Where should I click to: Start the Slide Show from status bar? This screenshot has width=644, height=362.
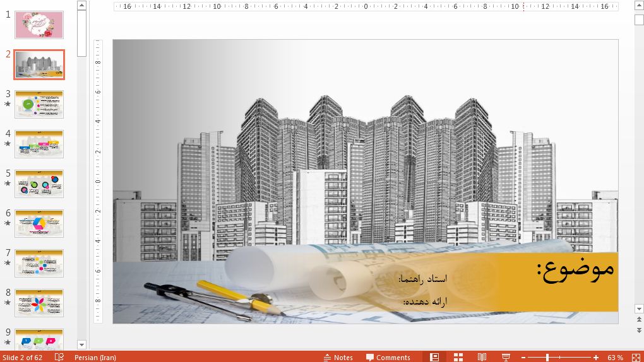click(506, 357)
